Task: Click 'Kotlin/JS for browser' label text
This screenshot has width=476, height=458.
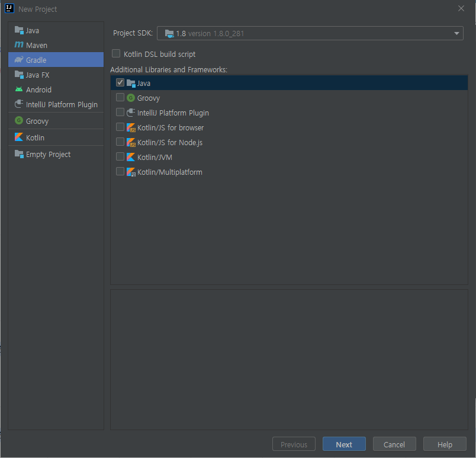Action: pyautogui.click(x=171, y=127)
